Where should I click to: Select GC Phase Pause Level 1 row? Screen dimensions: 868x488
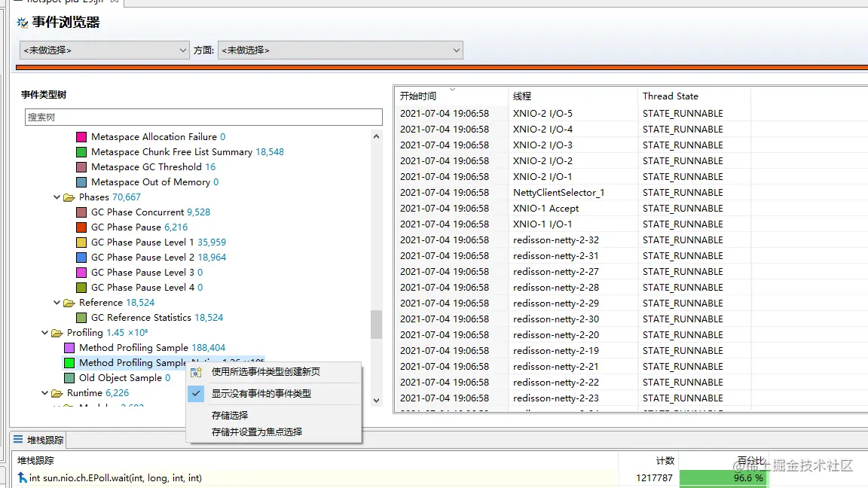pyautogui.click(x=158, y=242)
